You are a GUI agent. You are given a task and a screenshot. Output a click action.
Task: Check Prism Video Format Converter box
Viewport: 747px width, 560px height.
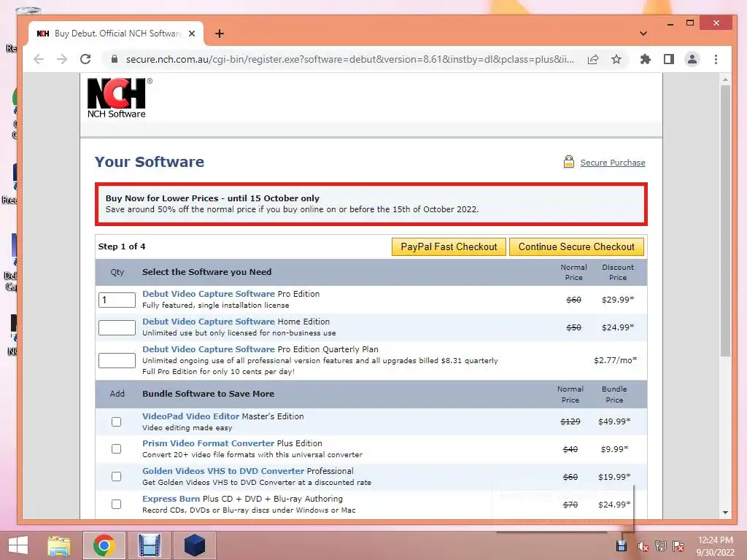(x=116, y=448)
